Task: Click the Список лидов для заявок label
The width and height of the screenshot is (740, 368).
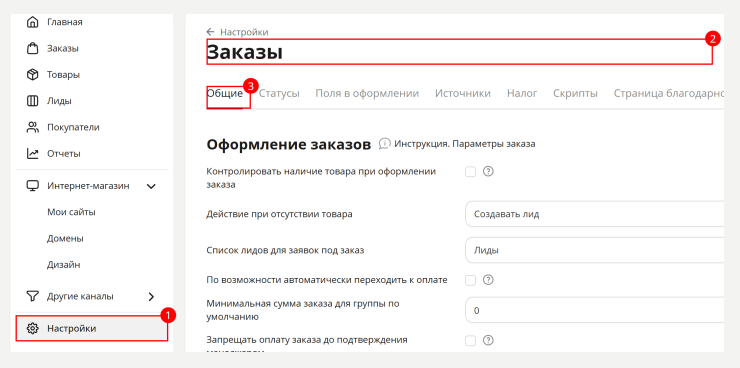Action: 286,251
